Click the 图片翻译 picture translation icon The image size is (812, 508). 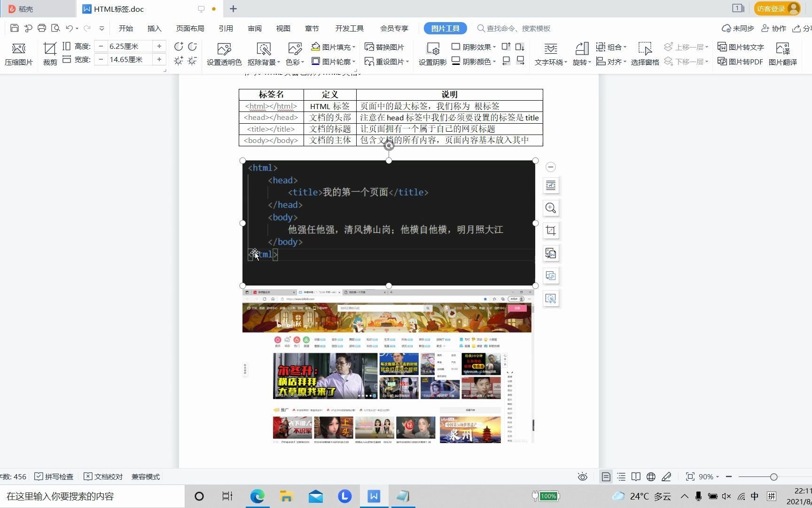782,53
